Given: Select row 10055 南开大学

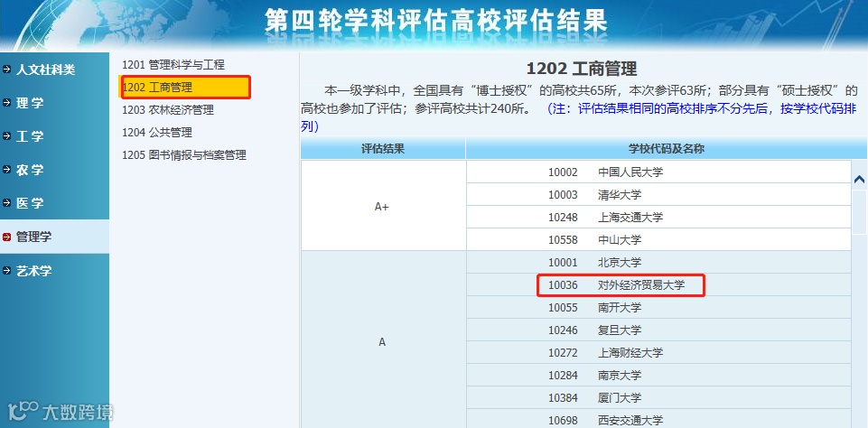Looking at the screenshot, I should coord(658,307).
